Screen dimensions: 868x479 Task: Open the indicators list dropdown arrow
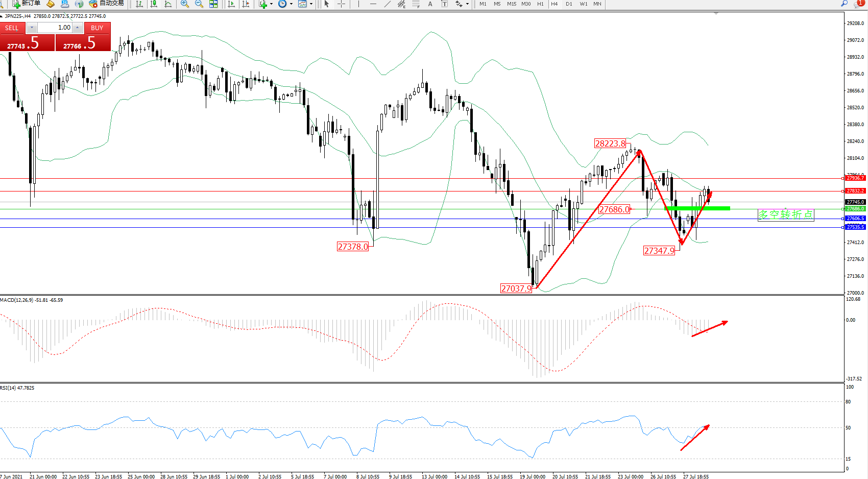(x=271, y=4)
